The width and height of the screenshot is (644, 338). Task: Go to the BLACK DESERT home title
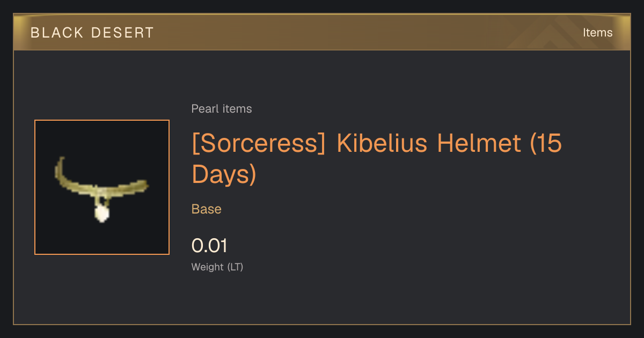[x=92, y=33]
